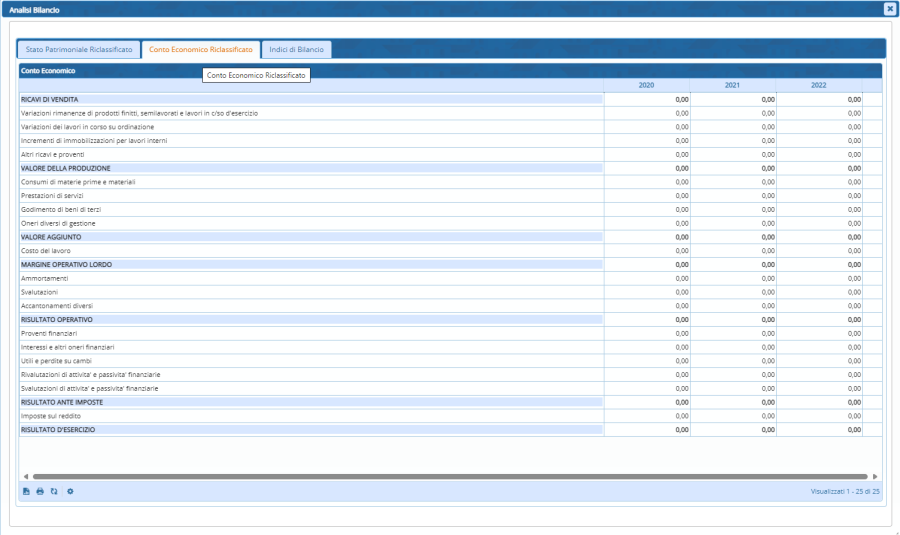The image size is (900, 535).
Task: Click the 2021 column header
Action: pos(732,85)
